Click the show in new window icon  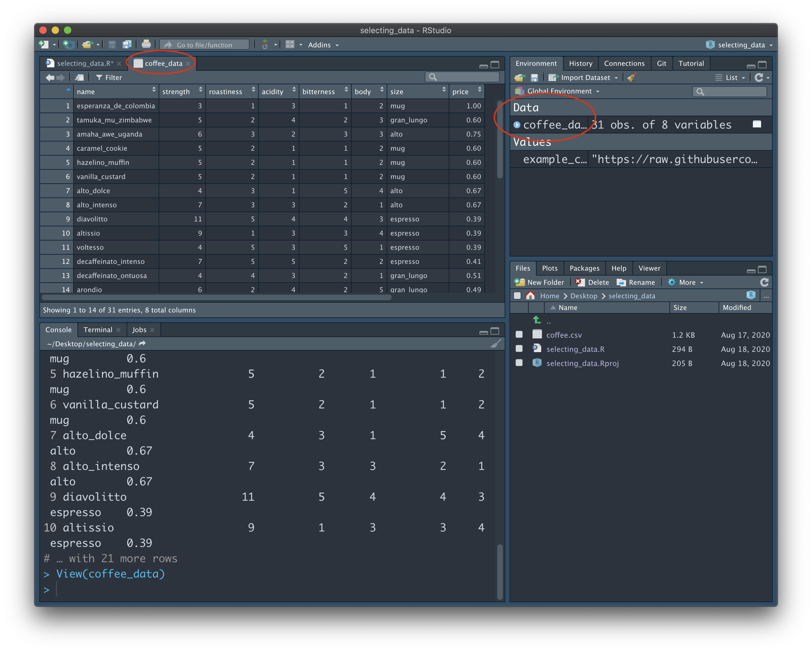(80, 78)
